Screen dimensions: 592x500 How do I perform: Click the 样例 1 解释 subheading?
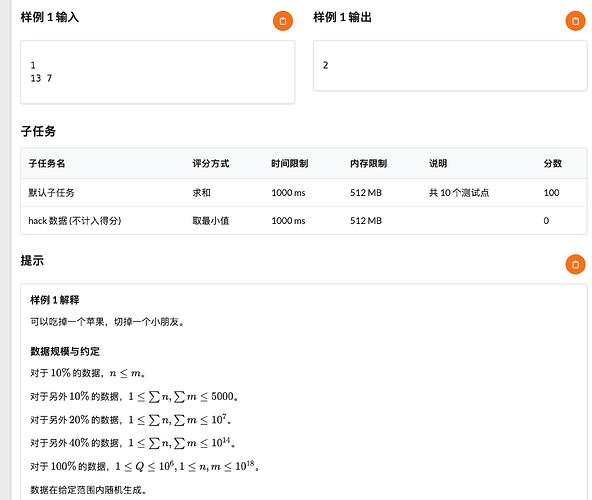click(x=55, y=300)
